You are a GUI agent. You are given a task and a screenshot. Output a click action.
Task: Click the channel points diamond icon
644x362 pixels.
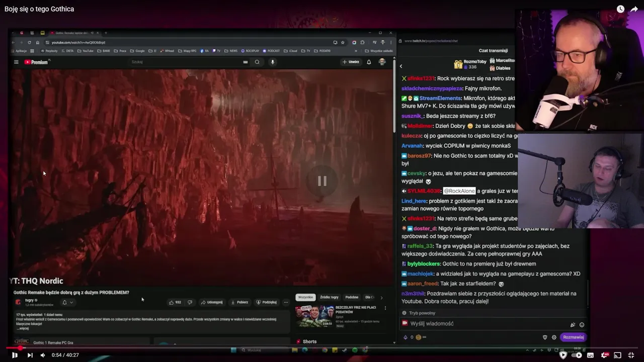(406, 337)
